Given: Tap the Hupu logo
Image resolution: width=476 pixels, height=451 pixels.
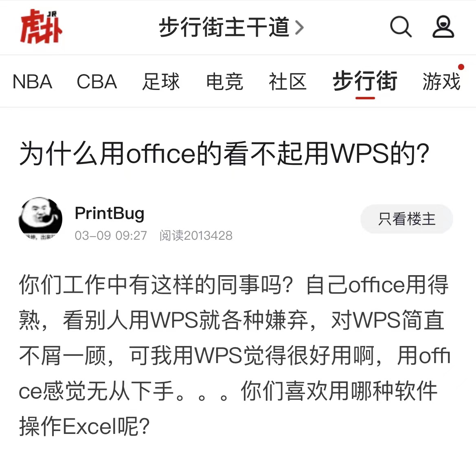Looking at the screenshot, I should pos(41,26).
